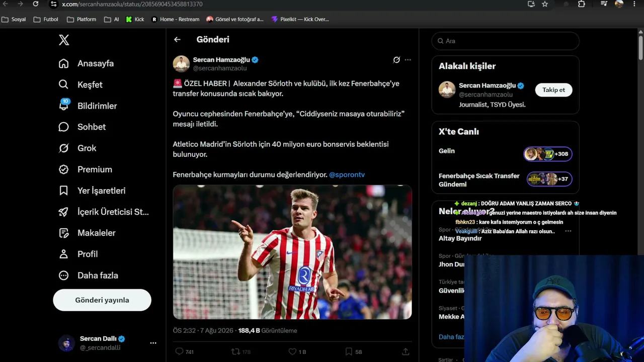Open the İçerik Üreticisi rocket icon
This screenshot has height=362, width=644.
coord(63,212)
